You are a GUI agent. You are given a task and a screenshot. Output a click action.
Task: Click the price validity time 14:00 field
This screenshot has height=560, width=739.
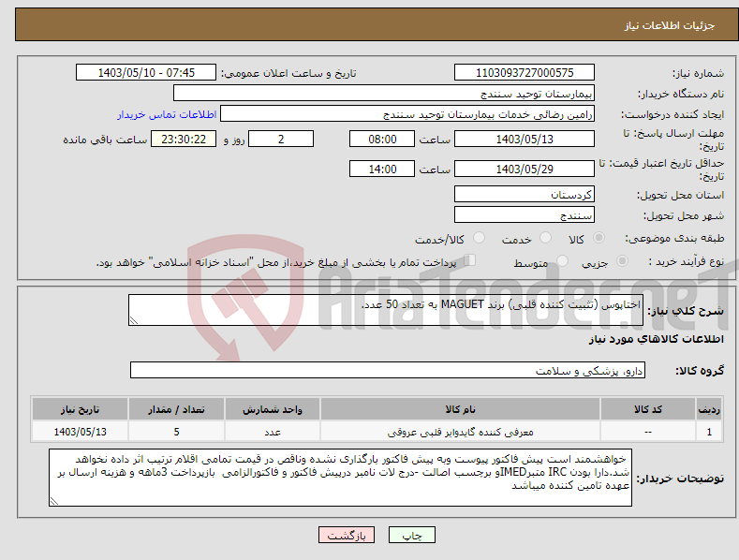(x=382, y=169)
